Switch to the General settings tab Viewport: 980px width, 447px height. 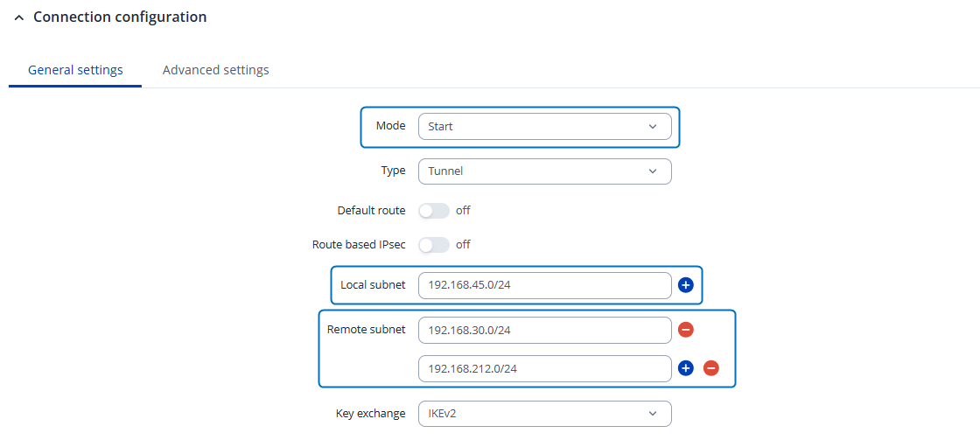coord(75,70)
